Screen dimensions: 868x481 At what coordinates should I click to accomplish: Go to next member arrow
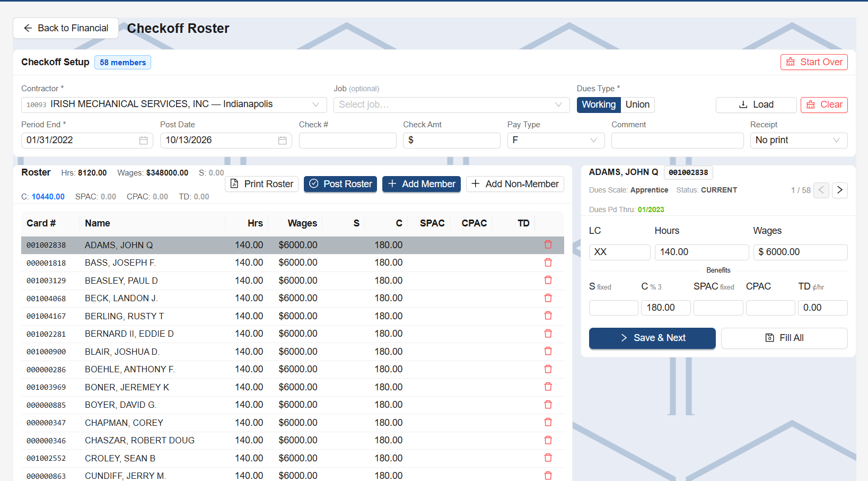point(840,190)
